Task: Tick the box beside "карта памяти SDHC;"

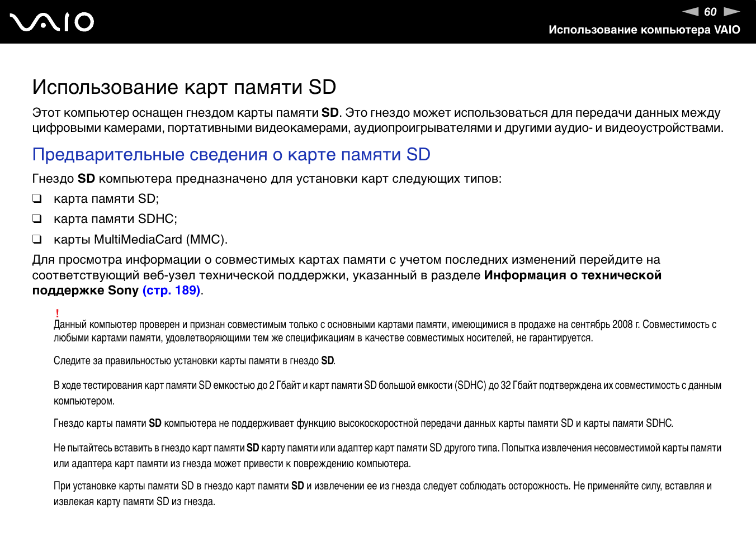Action: coord(37,218)
